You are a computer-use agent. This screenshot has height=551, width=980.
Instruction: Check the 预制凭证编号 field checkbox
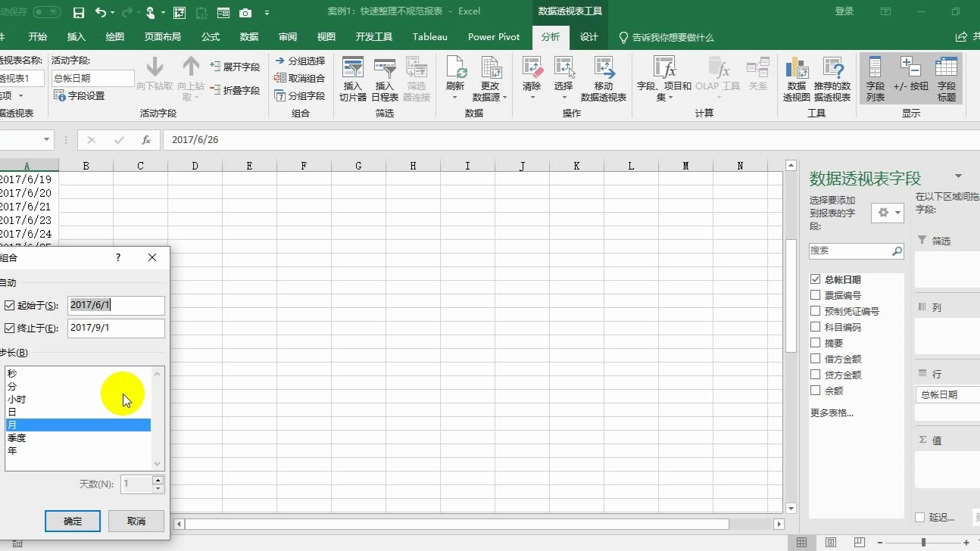click(816, 311)
